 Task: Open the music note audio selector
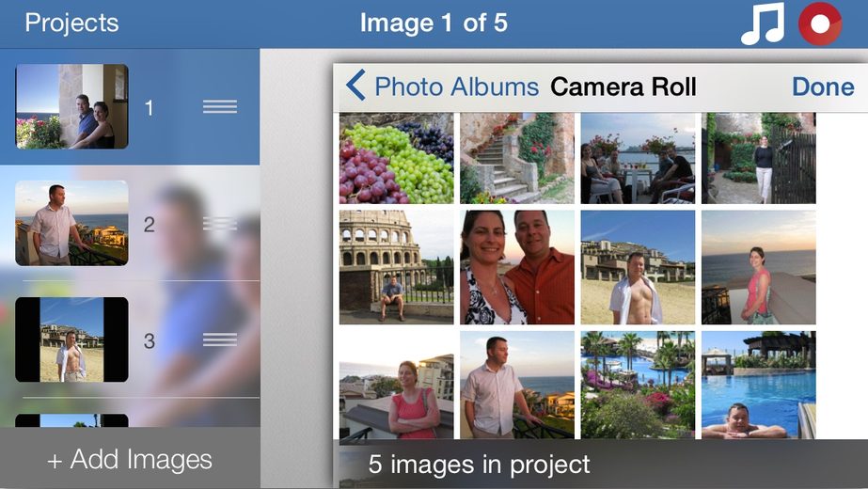[763, 24]
